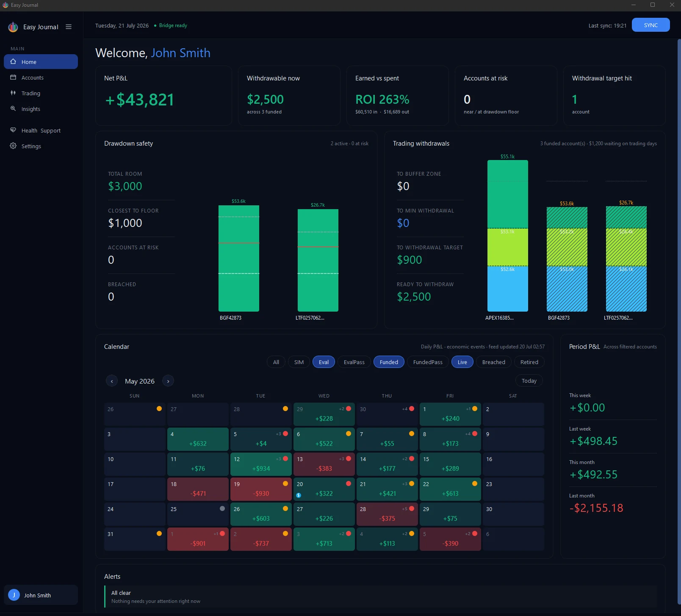Disable the Eval calendar filter

pyautogui.click(x=324, y=362)
